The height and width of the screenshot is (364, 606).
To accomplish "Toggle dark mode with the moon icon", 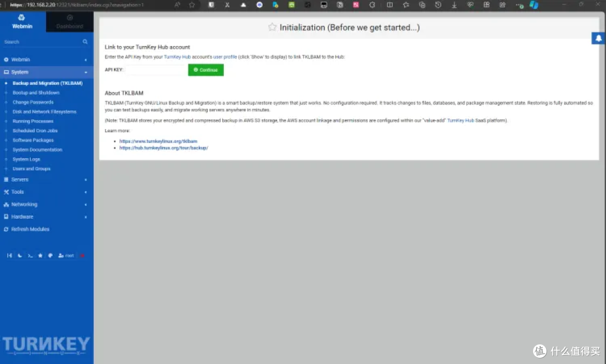I will pyautogui.click(x=20, y=255).
